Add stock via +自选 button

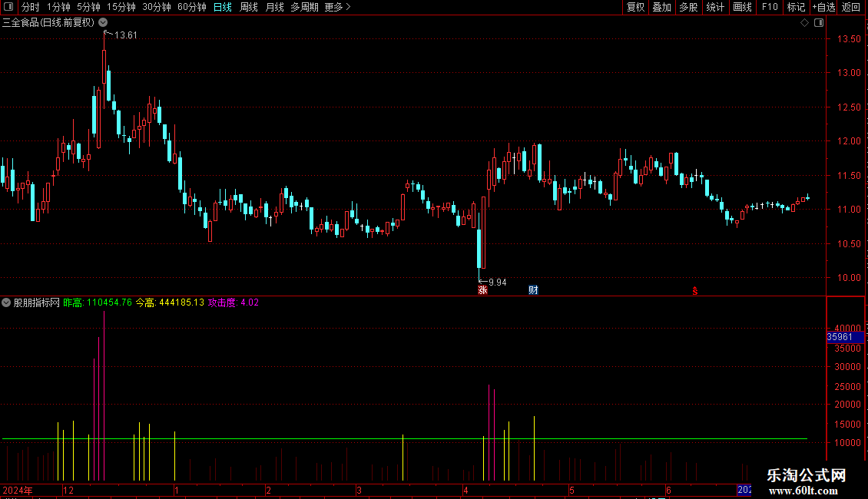(x=823, y=7)
